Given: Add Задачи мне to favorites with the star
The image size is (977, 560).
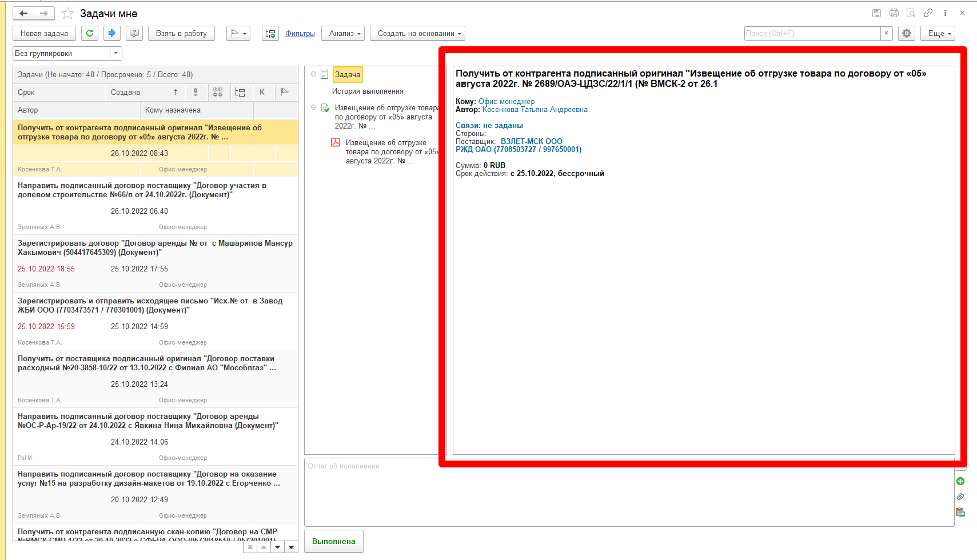Looking at the screenshot, I should click(67, 13).
